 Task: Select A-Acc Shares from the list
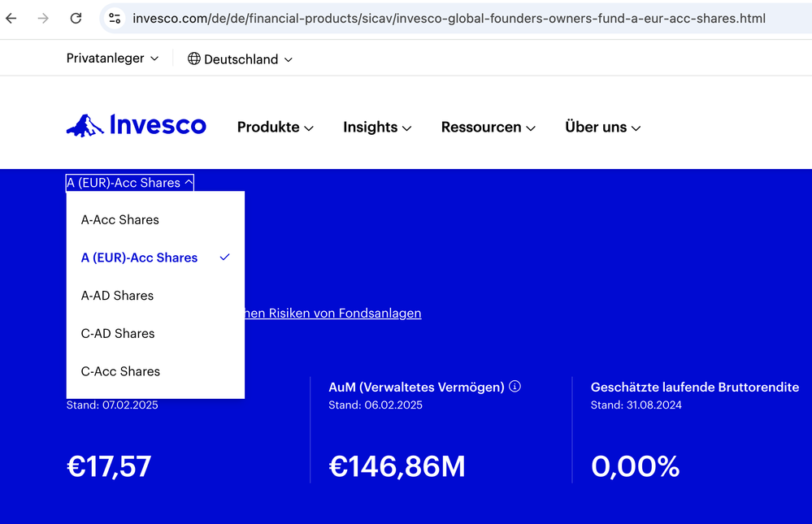pyautogui.click(x=155, y=219)
